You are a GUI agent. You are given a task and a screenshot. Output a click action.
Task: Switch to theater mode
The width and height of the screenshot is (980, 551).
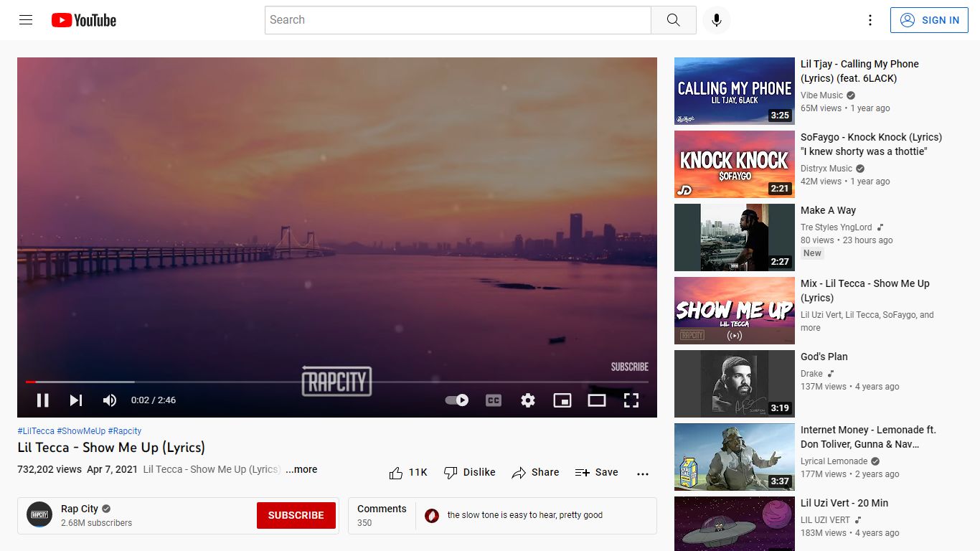[x=597, y=400]
